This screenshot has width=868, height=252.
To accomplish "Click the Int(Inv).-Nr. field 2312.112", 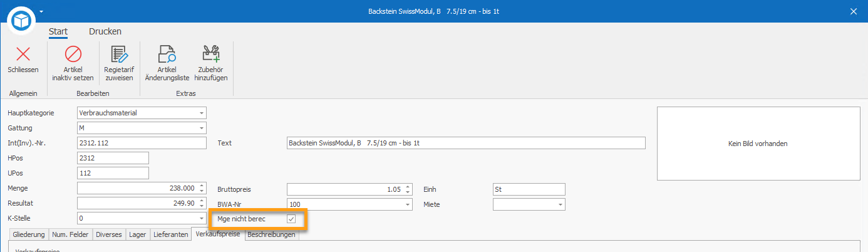I will pos(142,143).
